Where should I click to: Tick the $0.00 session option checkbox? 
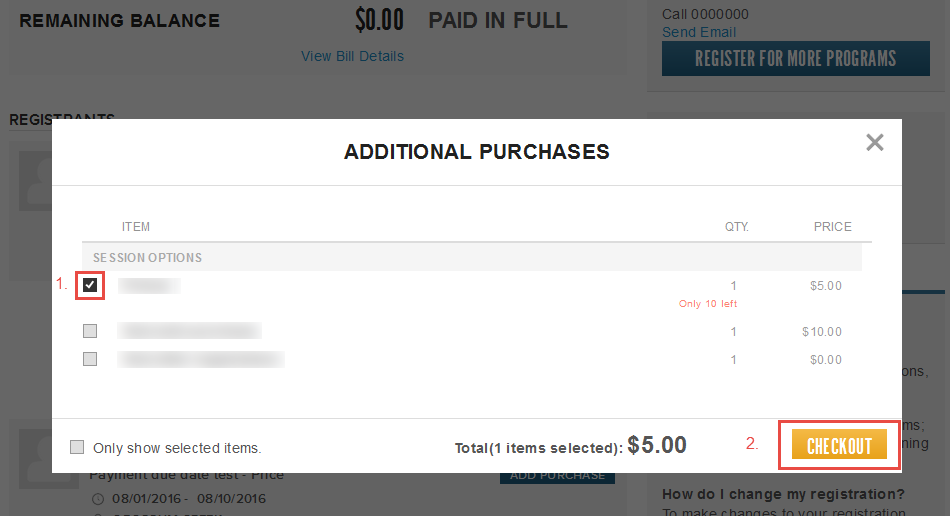point(90,359)
